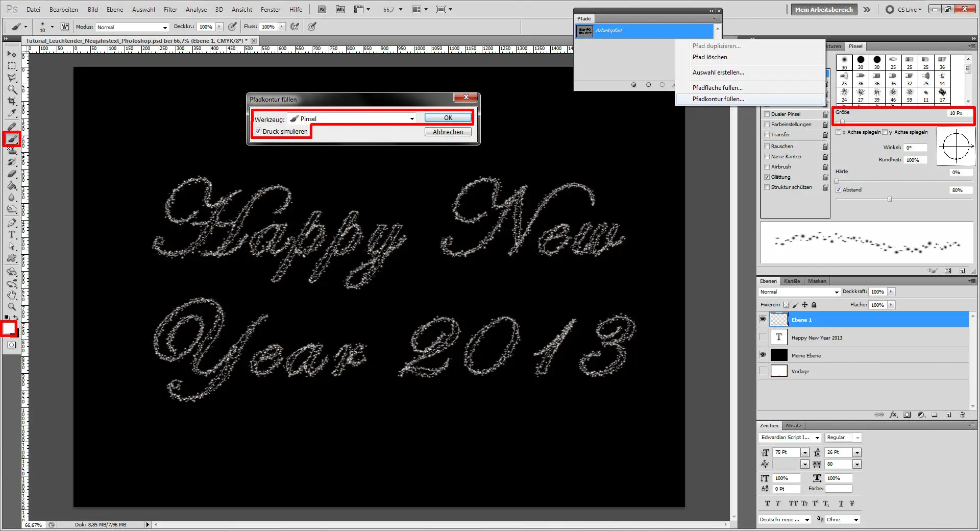Switch to the Kanäle tab
This screenshot has width=980, height=531.
792,281
